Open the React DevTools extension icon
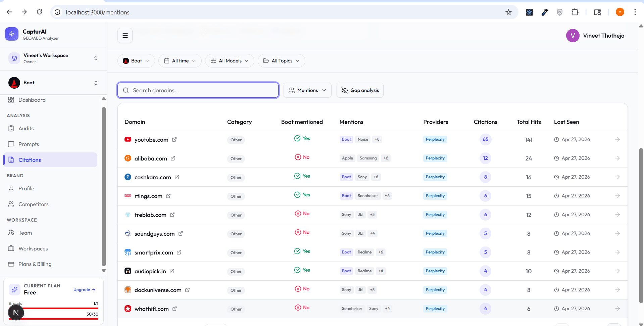The width and height of the screenshot is (644, 326). click(529, 12)
